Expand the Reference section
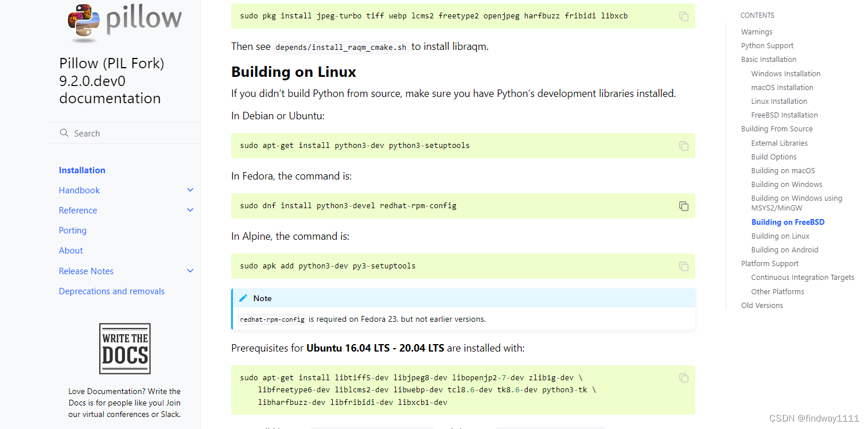This screenshot has height=429, width=868. [x=190, y=210]
